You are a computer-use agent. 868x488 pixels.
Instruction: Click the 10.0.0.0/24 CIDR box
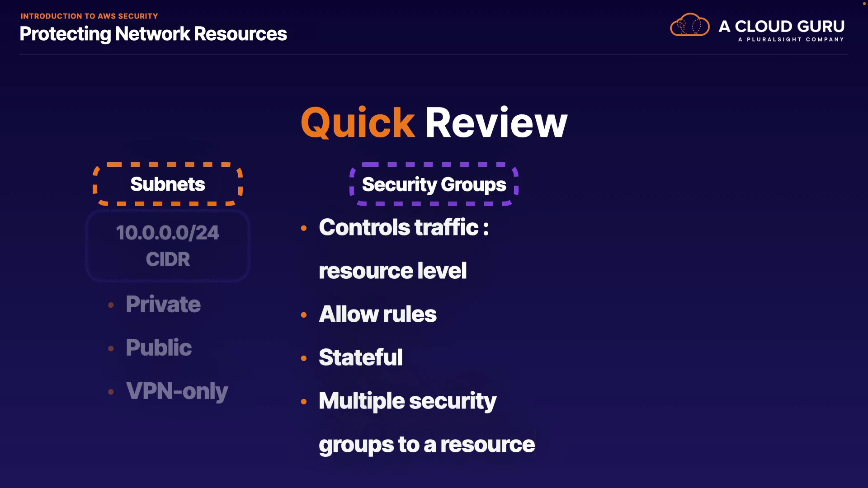click(168, 246)
